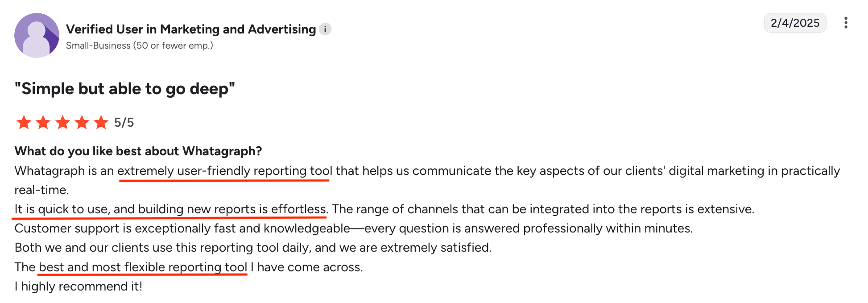This screenshot has width=868, height=303.
Task: Click the info icon beside the reviewer name
Action: pos(326,29)
